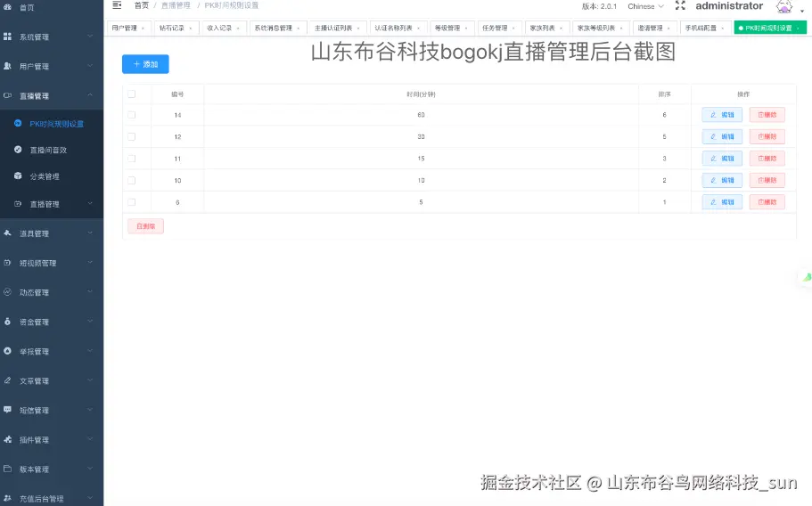Click the green floating widget at right edge
812x506 pixels.
click(807, 278)
